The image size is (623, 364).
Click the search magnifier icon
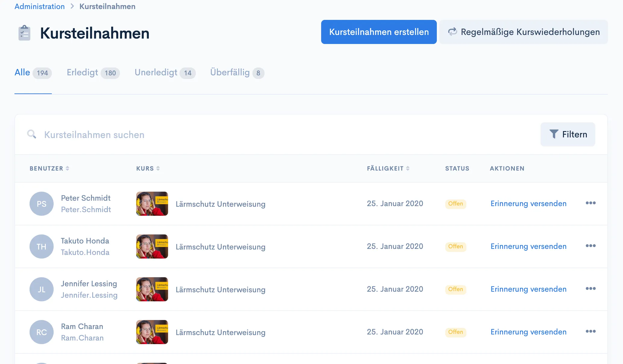32,134
